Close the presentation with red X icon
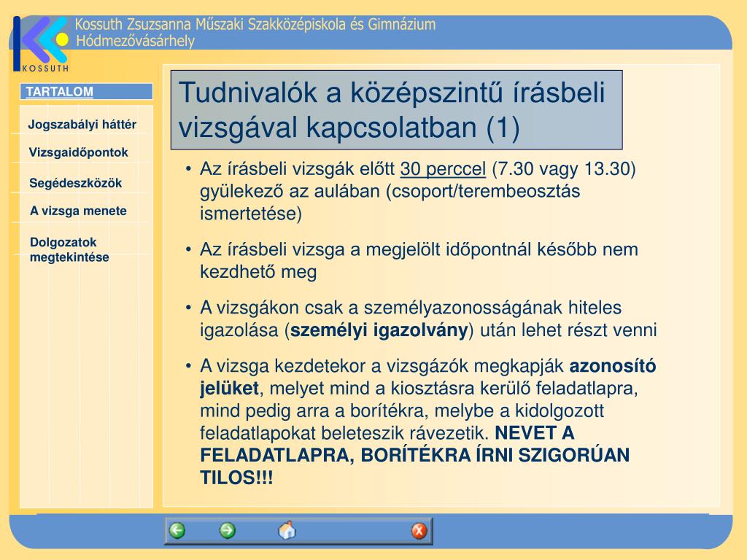 419,531
